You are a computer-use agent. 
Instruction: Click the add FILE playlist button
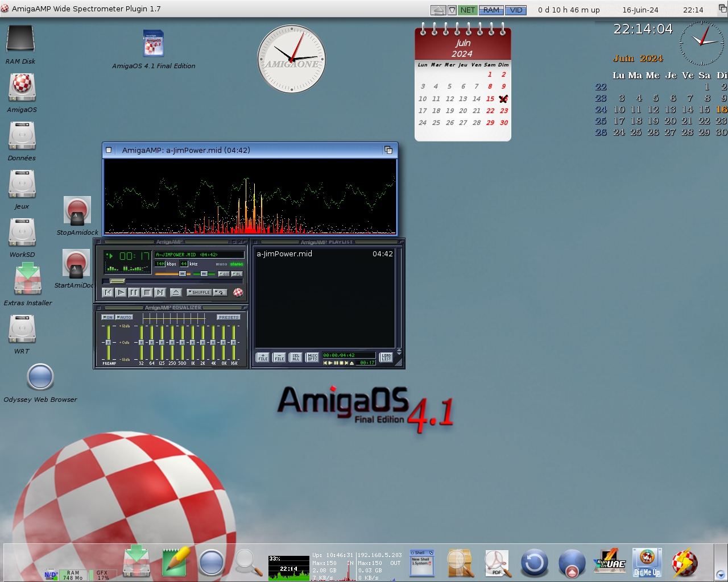(x=263, y=357)
